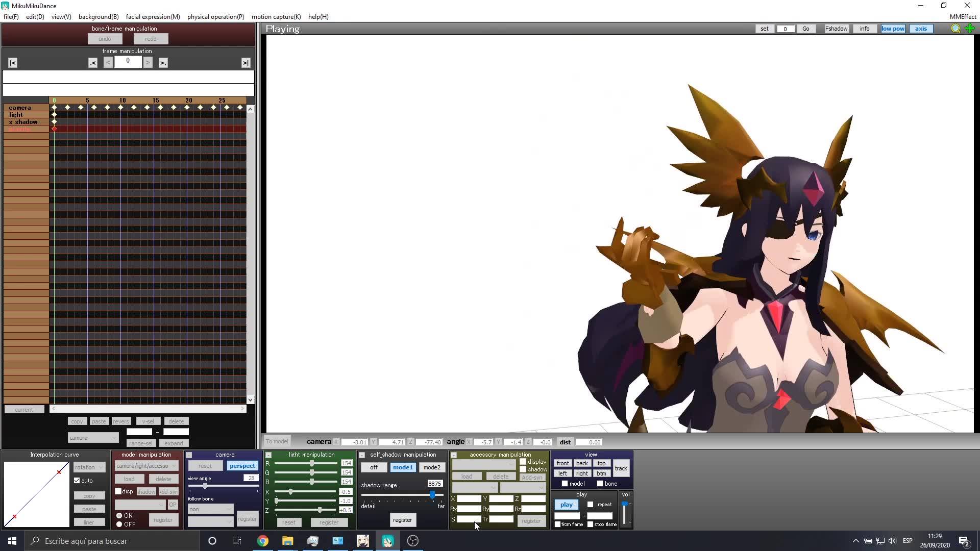This screenshot has height=551, width=980.
Task: Open the camera/light/accessory model dropdown
Action: [x=146, y=466]
